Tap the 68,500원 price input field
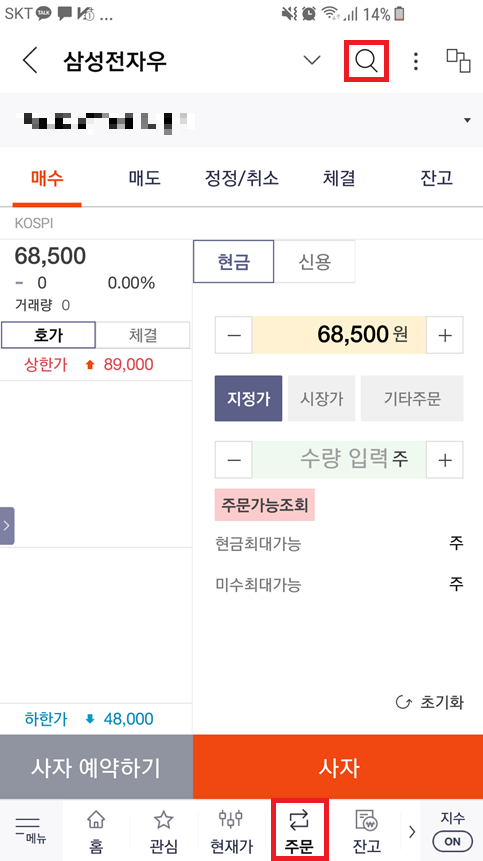 [339, 335]
